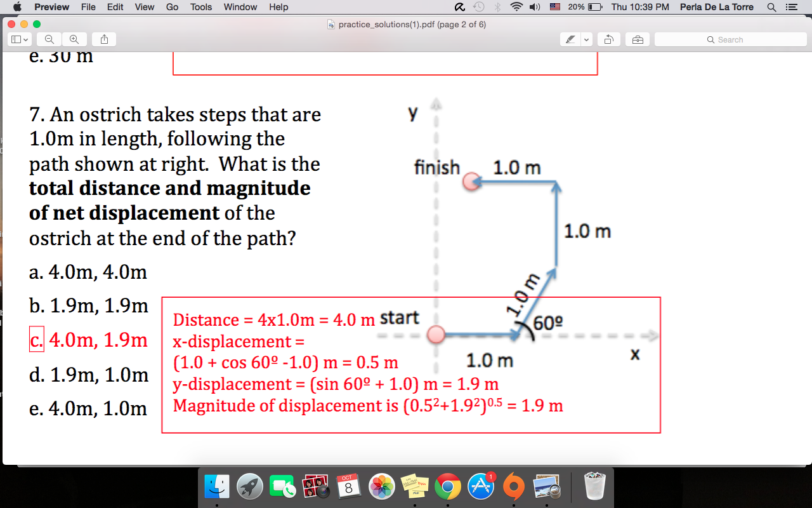Open the Go menu

click(x=171, y=7)
